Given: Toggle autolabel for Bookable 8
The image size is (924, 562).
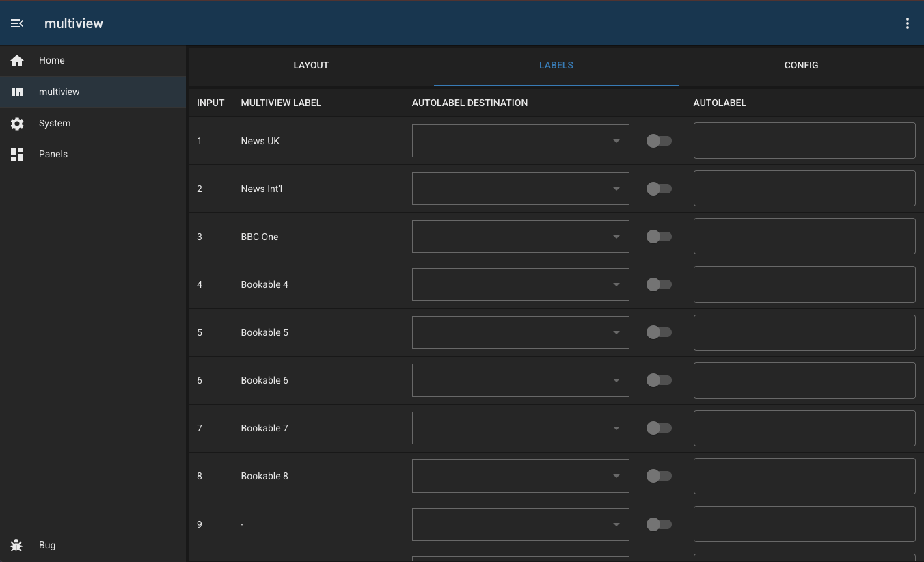Looking at the screenshot, I should point(659,476).
